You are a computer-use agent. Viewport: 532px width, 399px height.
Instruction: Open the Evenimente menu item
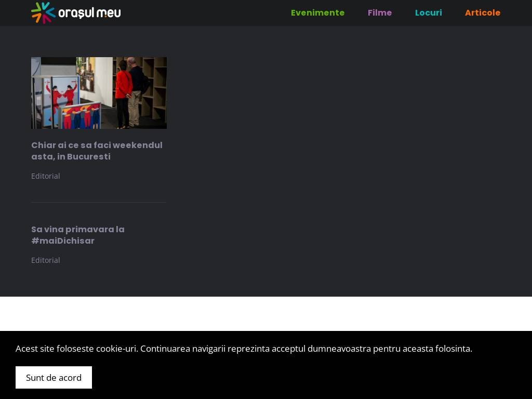tap(317, 13)
